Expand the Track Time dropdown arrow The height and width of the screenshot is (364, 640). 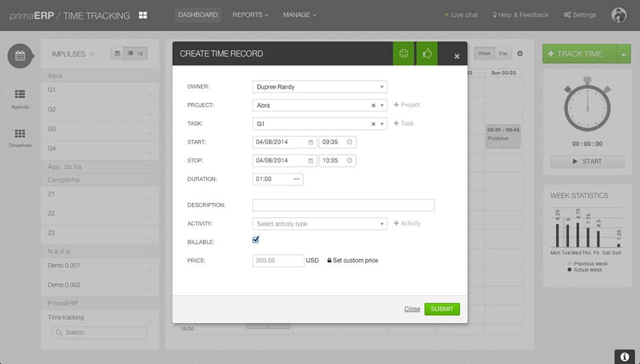[x=623, y=54]
